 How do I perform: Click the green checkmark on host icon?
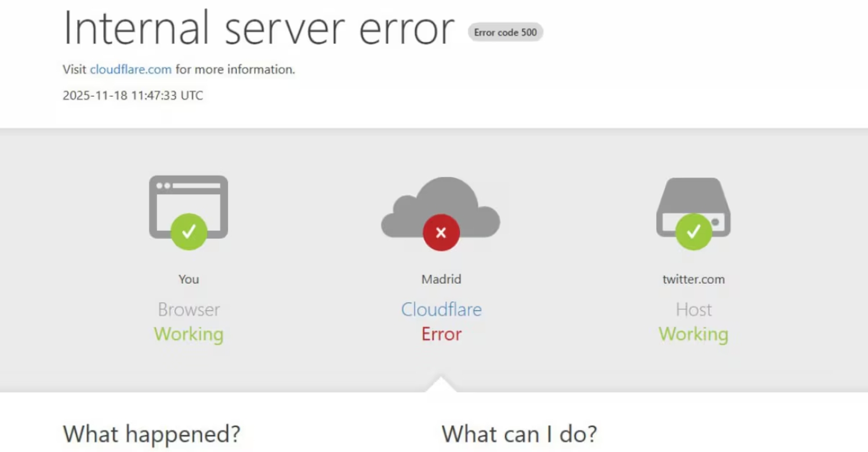pyautogui.click(x=693, y=232)
